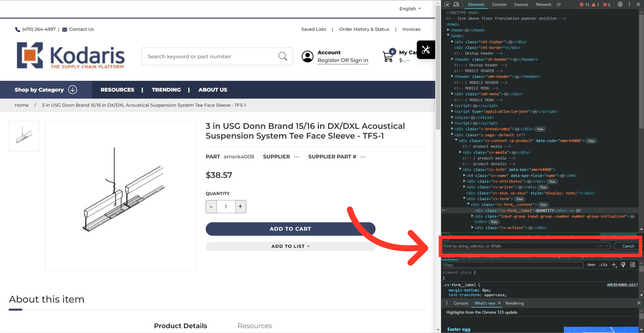Click flex badge on cv-form div

point(519,199)
